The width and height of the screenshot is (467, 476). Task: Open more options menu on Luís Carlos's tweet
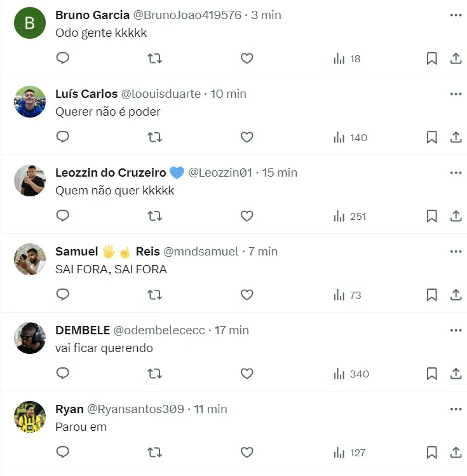456,93
